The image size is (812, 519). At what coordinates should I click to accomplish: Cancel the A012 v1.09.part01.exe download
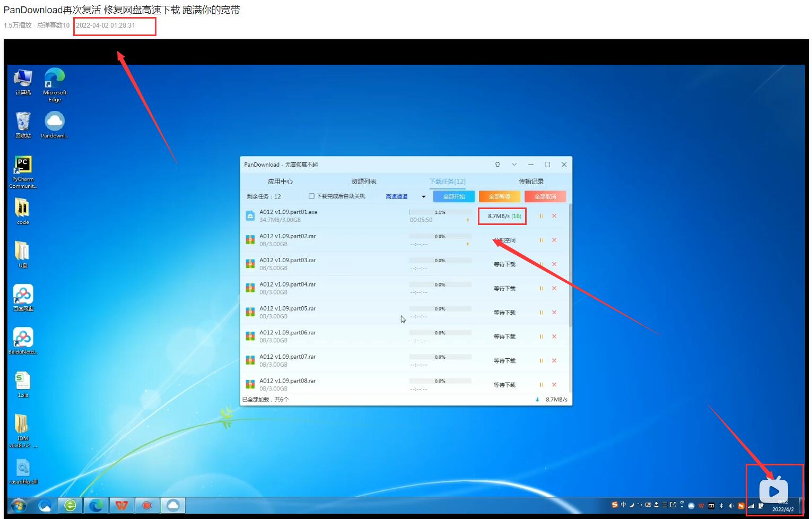pos(554,216)
